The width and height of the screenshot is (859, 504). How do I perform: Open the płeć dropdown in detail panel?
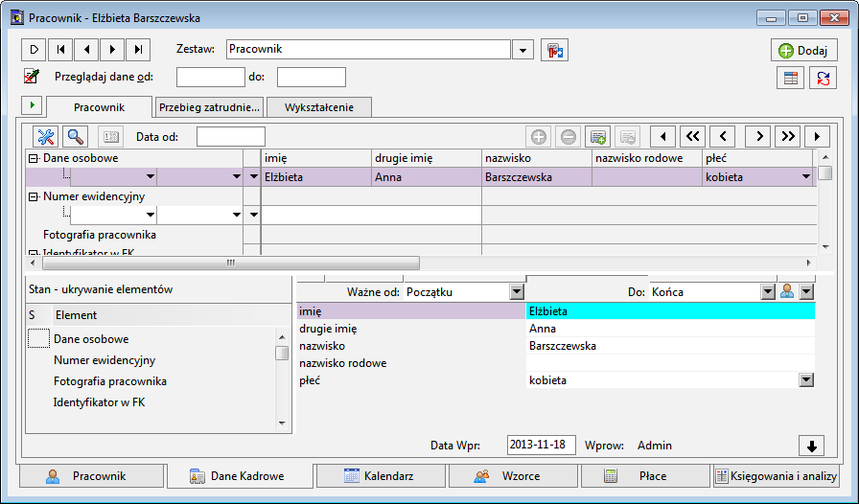pyautogui.click(x=806, y=380)
